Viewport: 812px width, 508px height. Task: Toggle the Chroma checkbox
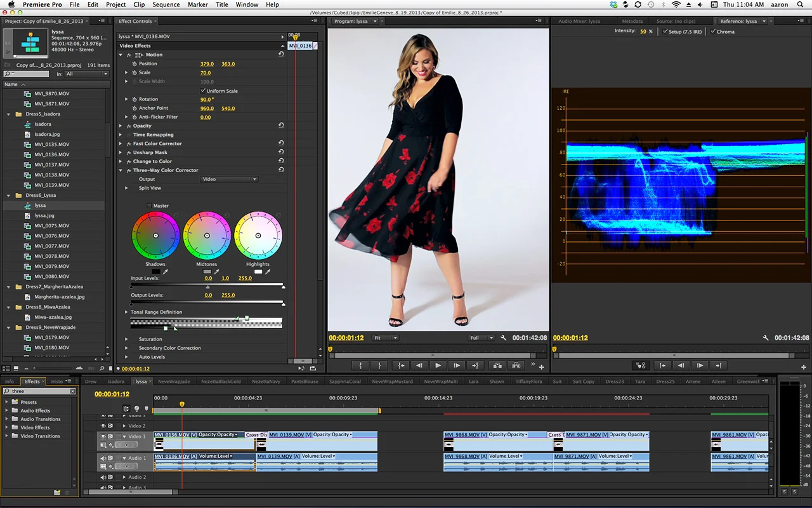click(x=713, y=31)
